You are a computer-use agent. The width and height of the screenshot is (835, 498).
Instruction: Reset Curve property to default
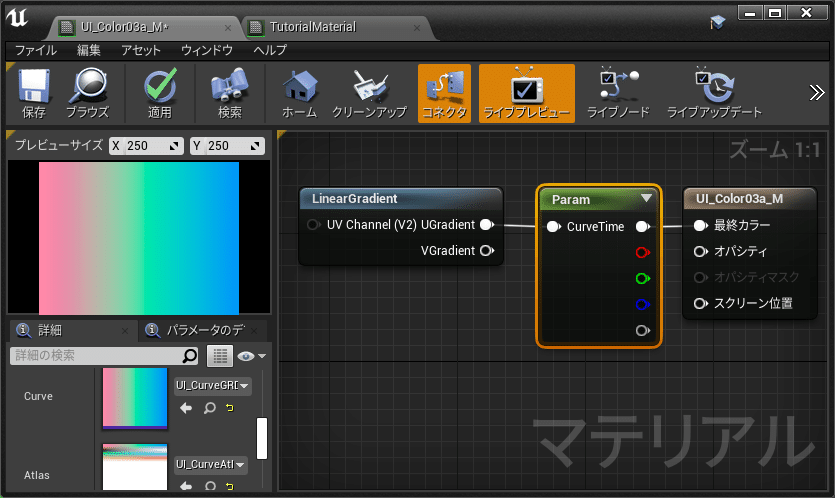[230, 408]
